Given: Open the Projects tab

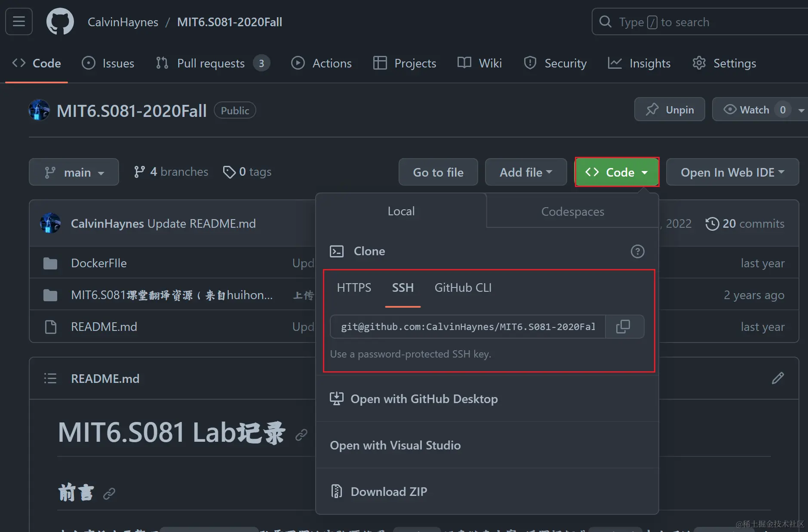Looking at the screenshot, I should tap(405, 63).
